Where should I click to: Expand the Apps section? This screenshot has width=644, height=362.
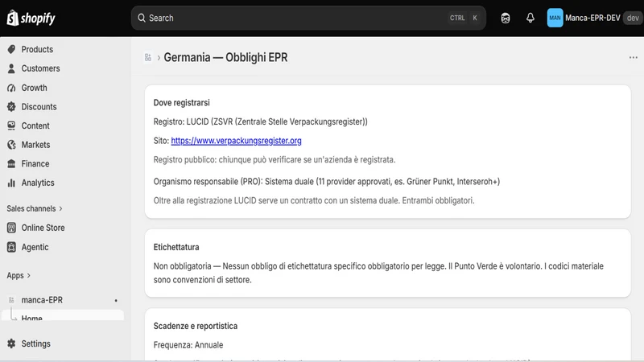click(x=19, y=275)
